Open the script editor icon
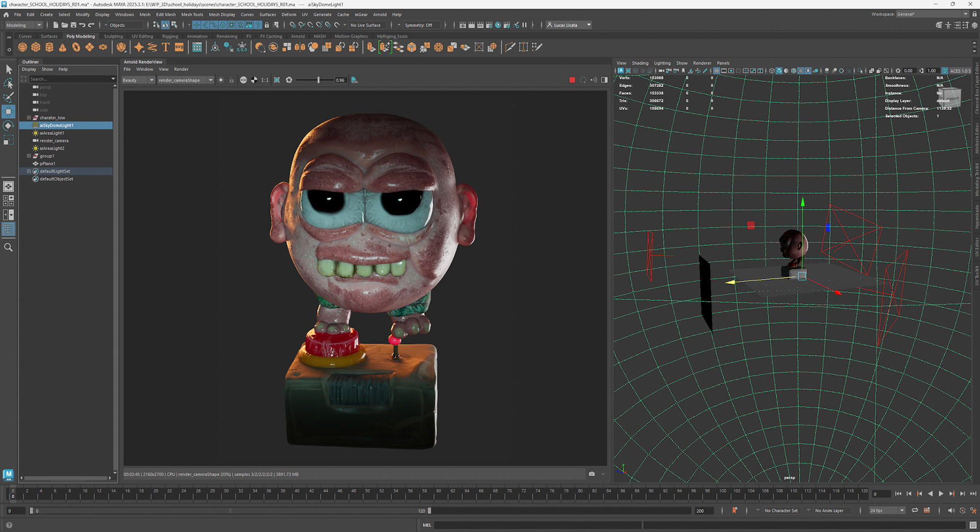 pos(973,525)
